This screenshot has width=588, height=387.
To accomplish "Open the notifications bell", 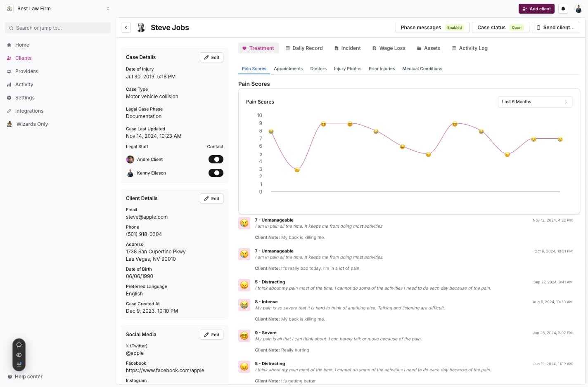I will 563,8.
